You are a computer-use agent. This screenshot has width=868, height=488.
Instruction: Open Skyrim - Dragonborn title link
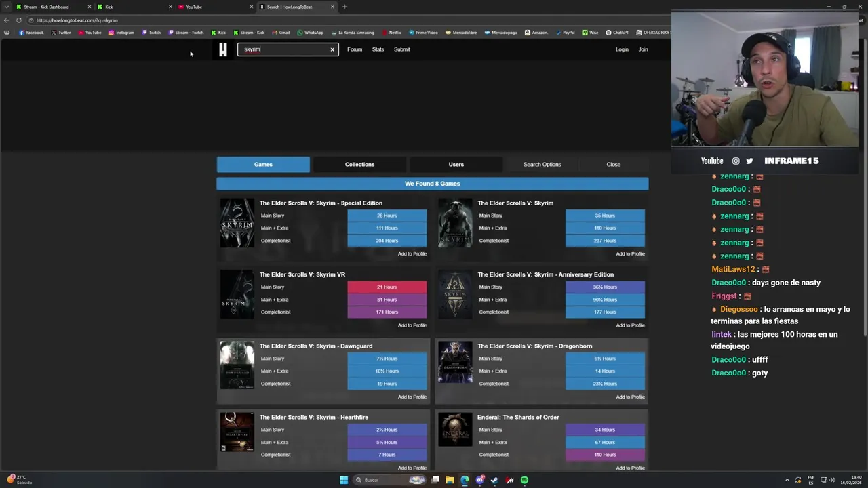point(535,346)
